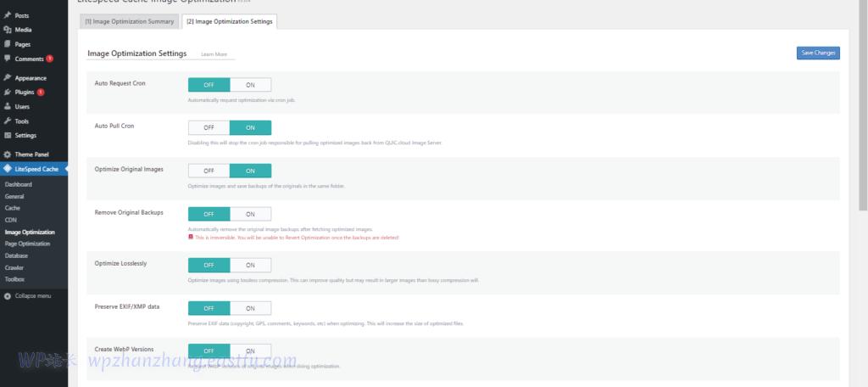This screenshot has width=868, height=387.
Task: Switch Auto Pull Cron to OFF
Action: (209, 127)
